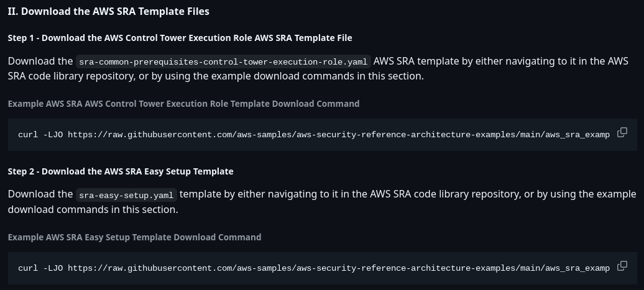Click the Example Control Tower Execution Role Download Command subheading
The width and height of the screenshot is (644, 290).
tap(183, 104)
